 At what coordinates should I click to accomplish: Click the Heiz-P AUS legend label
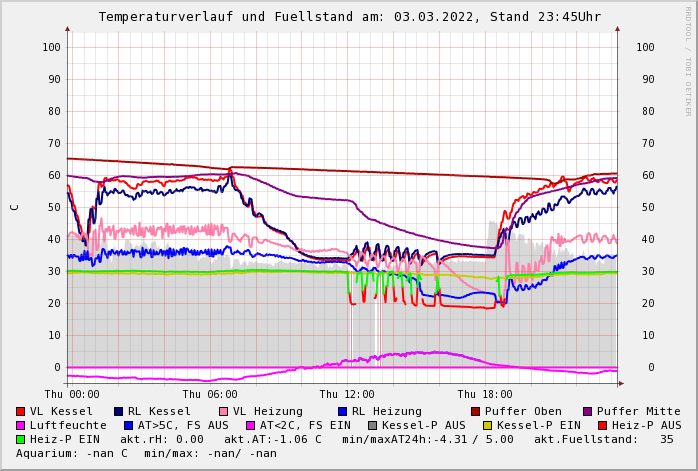pos(646,425)
